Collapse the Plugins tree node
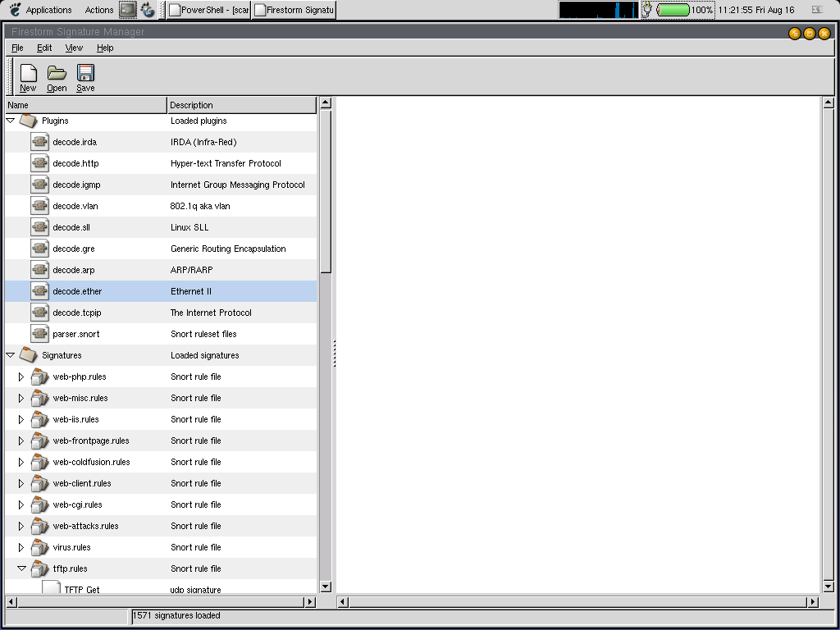 pyautogui.click(x=10, y=121)
